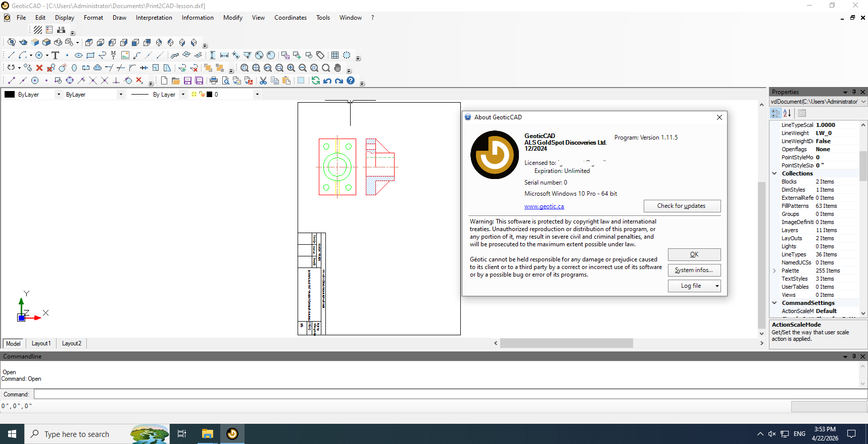The width and height of the screenshot is (868, 444).
Task: Open the Modify menu
Action: pyautogui.click(x=233, y=18)
